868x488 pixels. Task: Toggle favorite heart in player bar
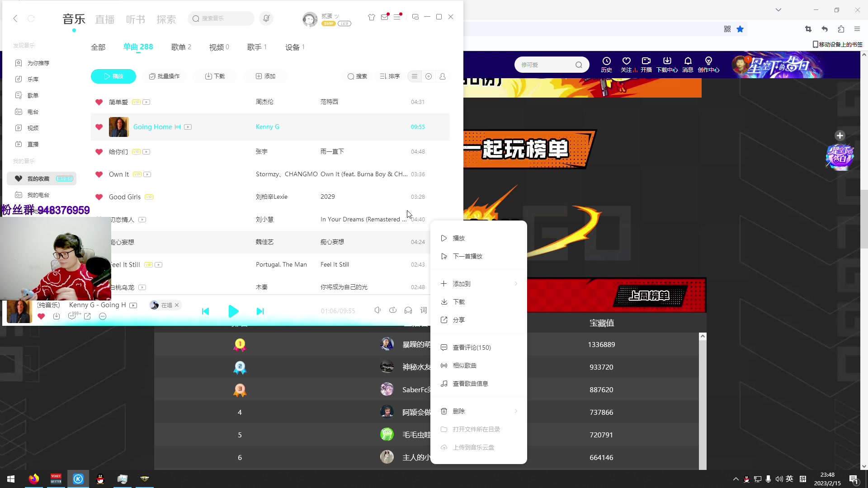pos(41,316)
